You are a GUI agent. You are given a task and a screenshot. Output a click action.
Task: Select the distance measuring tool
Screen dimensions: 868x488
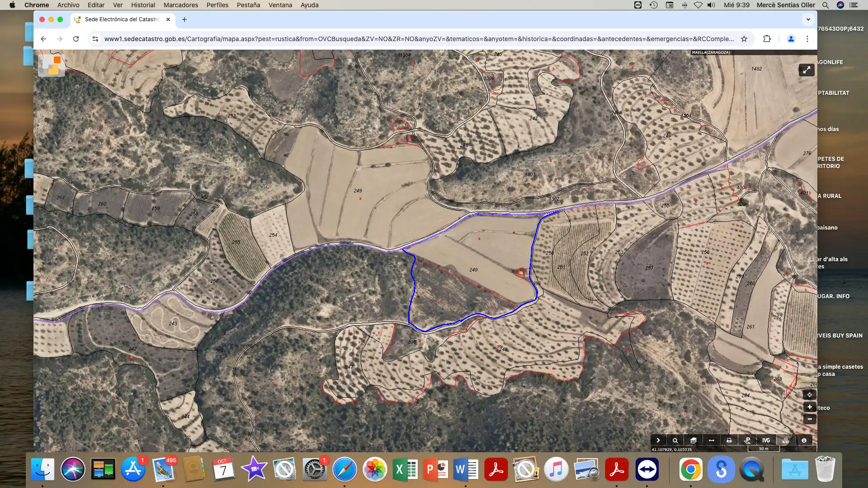[712, 440]
